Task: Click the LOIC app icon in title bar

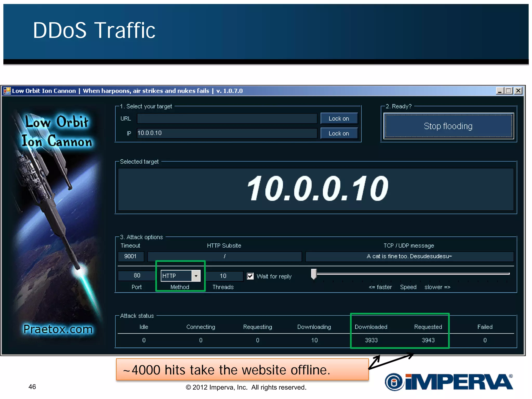Action: 7,91
